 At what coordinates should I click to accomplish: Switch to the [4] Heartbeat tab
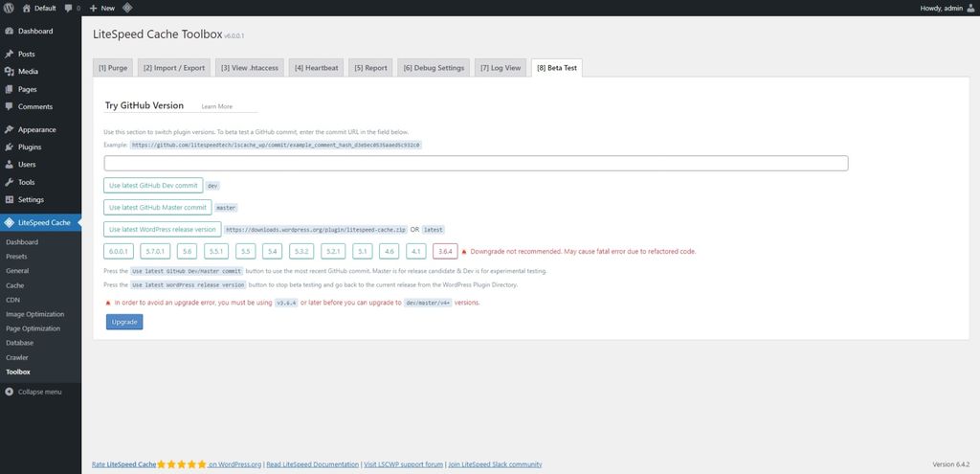316,68
